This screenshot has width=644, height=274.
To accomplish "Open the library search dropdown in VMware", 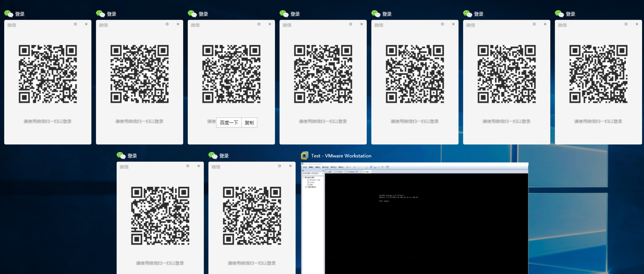I will [322, 173].
